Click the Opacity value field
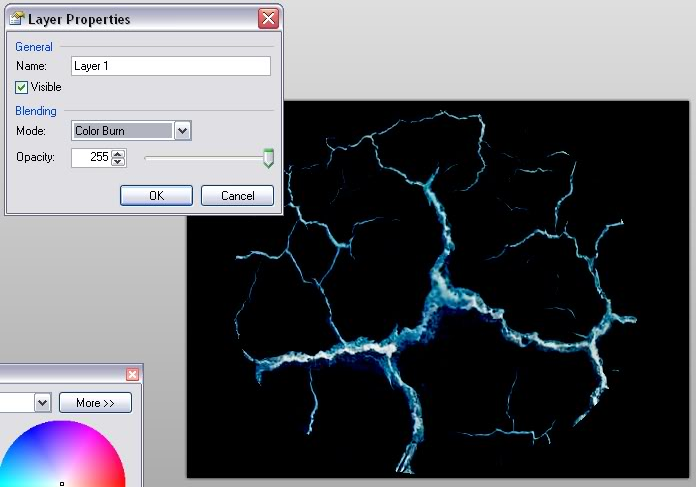The image size is (696, 487). tap(91, 157)
